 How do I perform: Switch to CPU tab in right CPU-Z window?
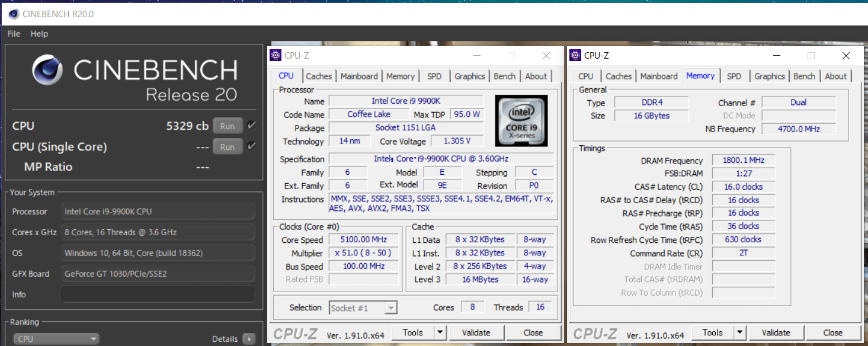tap(586, 76)
